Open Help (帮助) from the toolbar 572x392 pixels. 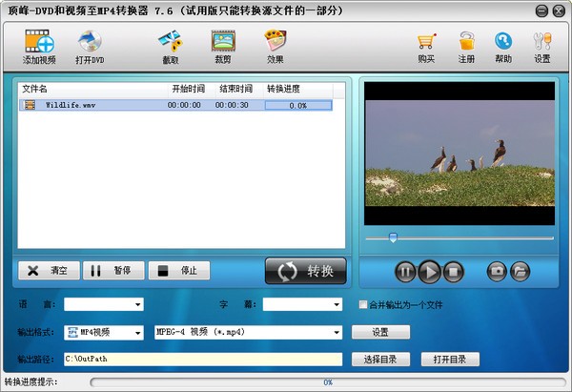tap(502, 43)
